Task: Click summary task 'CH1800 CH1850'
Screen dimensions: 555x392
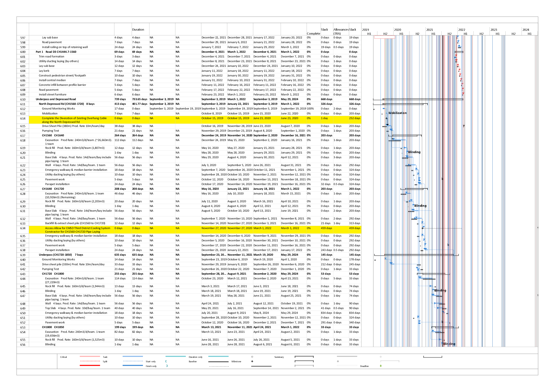Action: tap(53, 327)
